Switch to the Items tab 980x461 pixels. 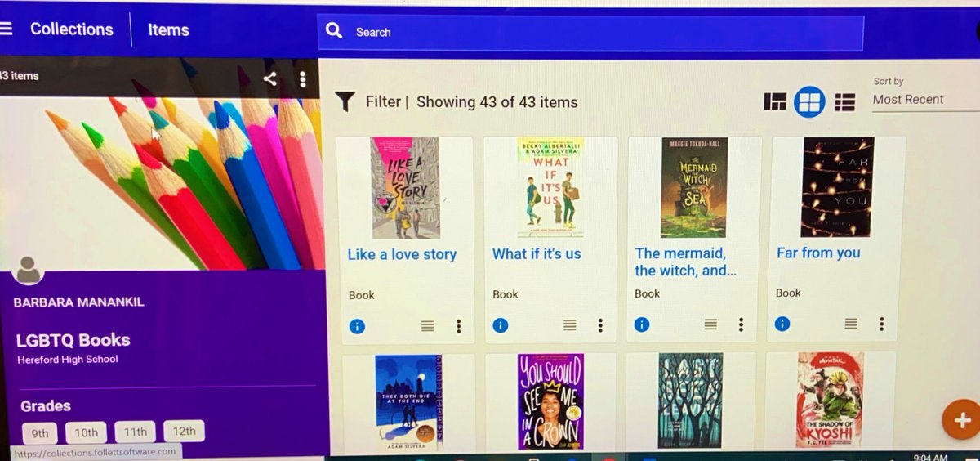coord(168,30)
